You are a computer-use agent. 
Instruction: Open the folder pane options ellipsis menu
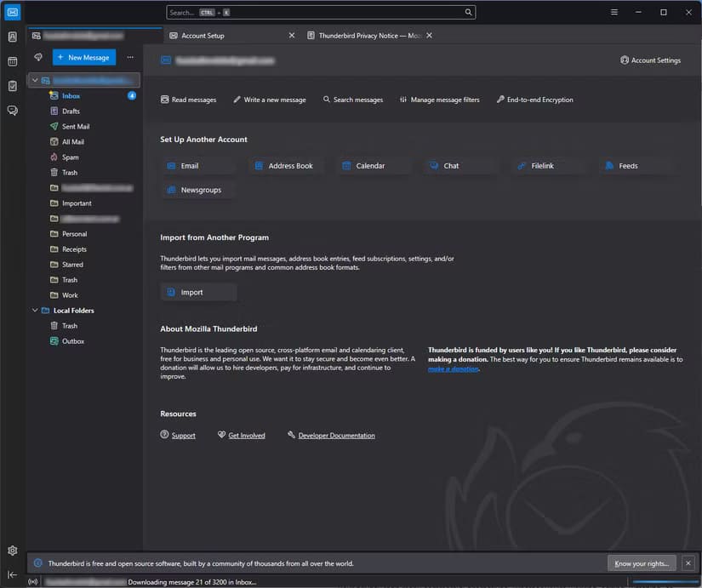(130, 57)
